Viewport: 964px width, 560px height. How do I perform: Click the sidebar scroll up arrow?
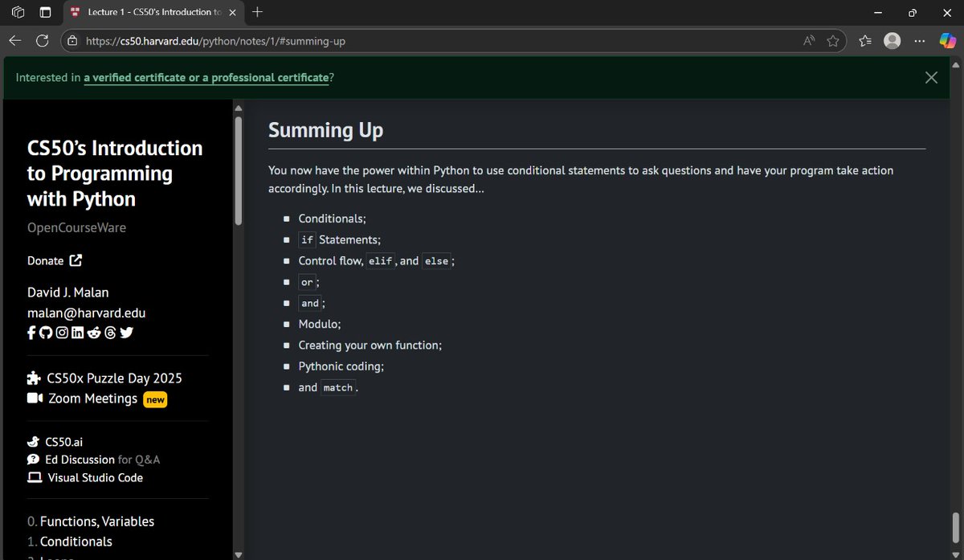(238, 108)
